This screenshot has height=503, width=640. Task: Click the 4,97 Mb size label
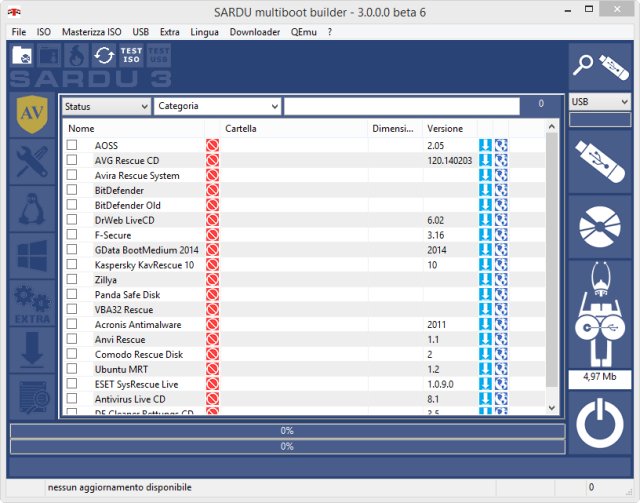tap(600, 377)
